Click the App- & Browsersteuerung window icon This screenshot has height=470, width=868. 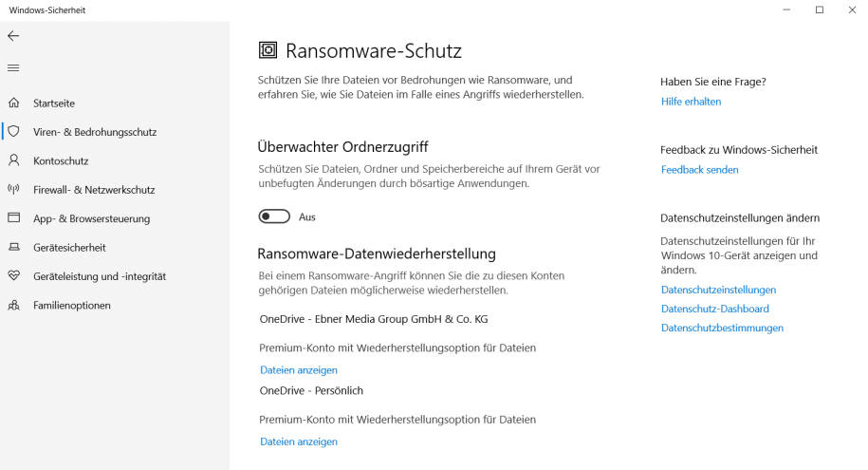(x=14, y=217)
